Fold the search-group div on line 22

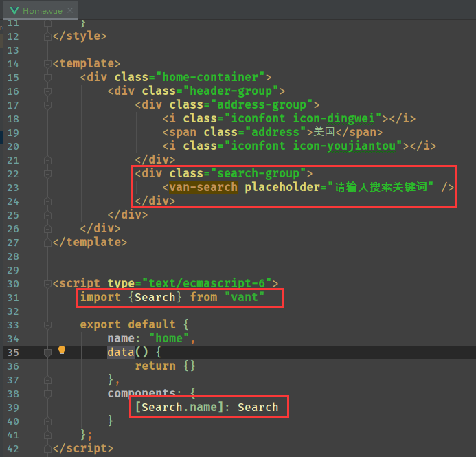[x=47, y=174]
